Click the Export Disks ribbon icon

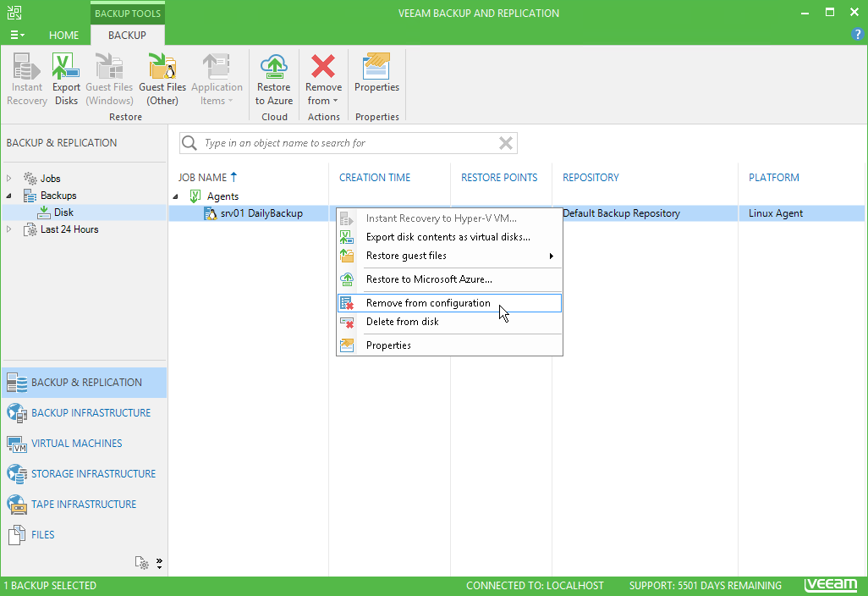pyautogui.click(x=67, y=79)
